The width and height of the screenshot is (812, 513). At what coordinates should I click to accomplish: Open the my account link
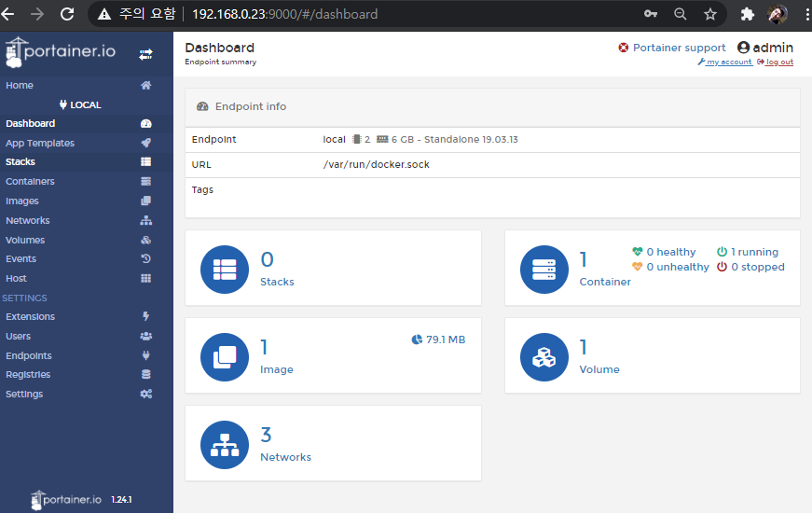[x=729, y=62]
